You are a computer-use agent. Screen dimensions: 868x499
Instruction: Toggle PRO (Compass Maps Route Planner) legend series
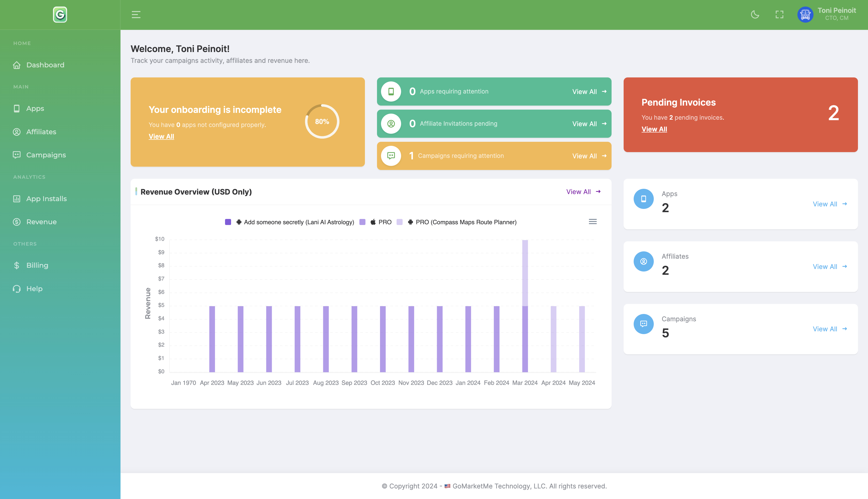click(466, 222)
